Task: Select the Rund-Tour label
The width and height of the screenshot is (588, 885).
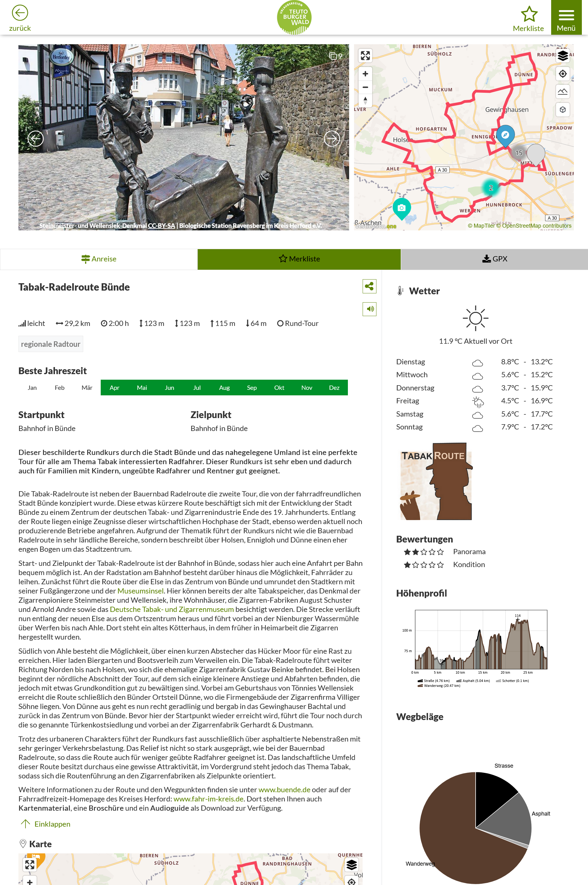Action: (298, 323)
